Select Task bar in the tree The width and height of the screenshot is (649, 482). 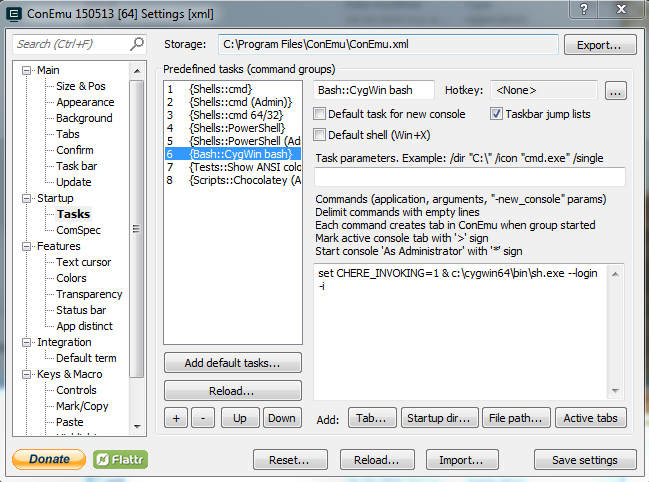click(77, 166)
